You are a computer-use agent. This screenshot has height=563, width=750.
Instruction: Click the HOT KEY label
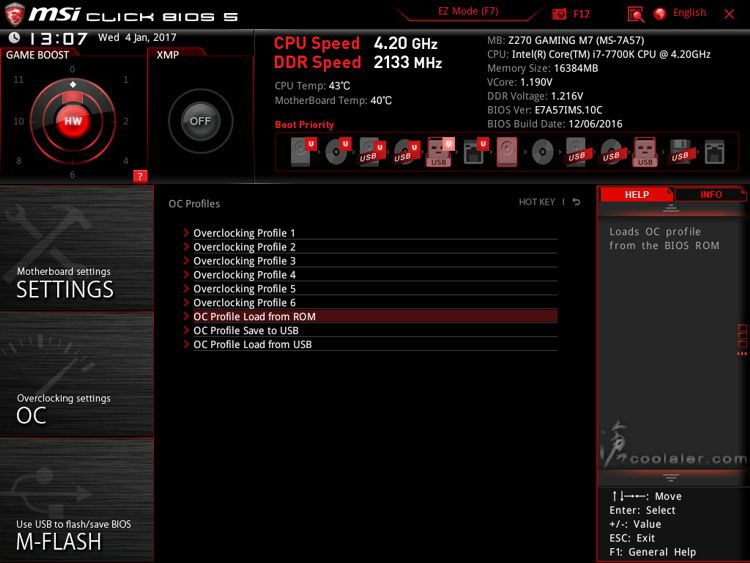(537, 202)
